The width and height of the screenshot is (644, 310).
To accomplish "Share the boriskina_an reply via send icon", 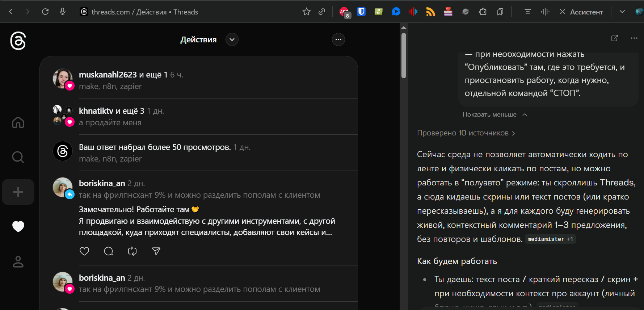I will click(x=156, y=251).
